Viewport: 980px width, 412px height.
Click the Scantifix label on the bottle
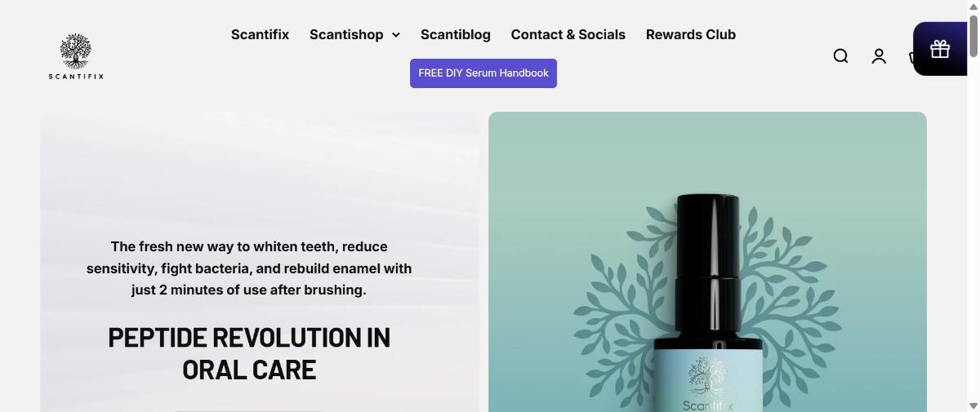pos(707,405)
